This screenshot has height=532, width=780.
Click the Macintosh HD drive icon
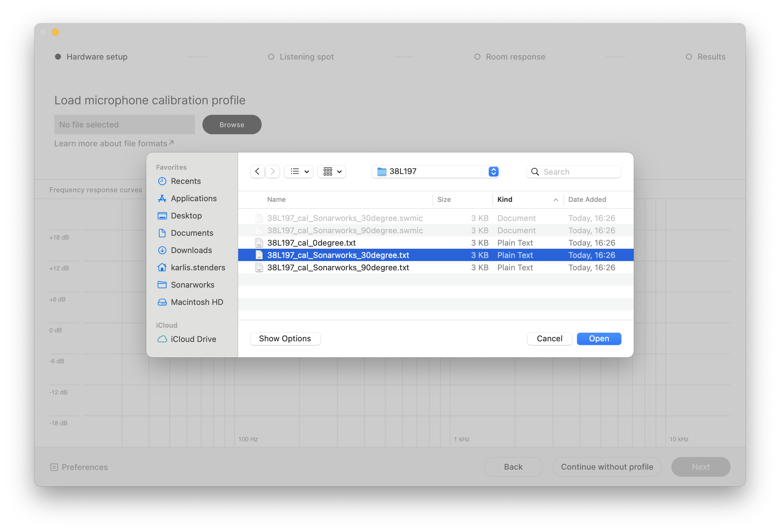(162, 302)
